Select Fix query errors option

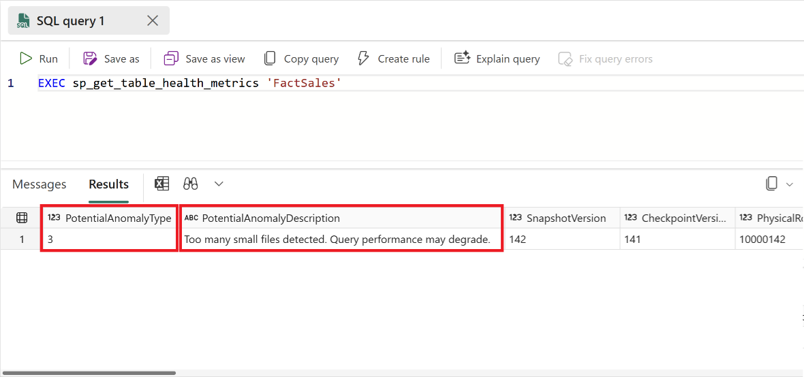(x=605, y=59)
